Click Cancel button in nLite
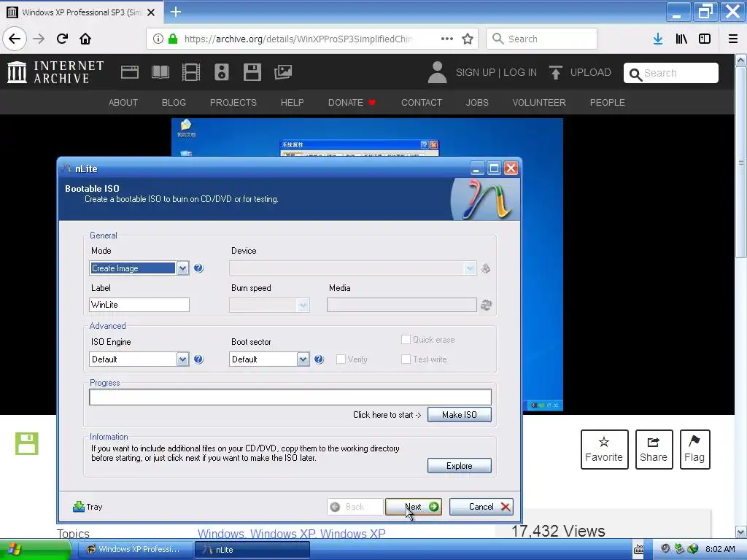Screen dimensions: 747x560 click(x=481, y=507)
